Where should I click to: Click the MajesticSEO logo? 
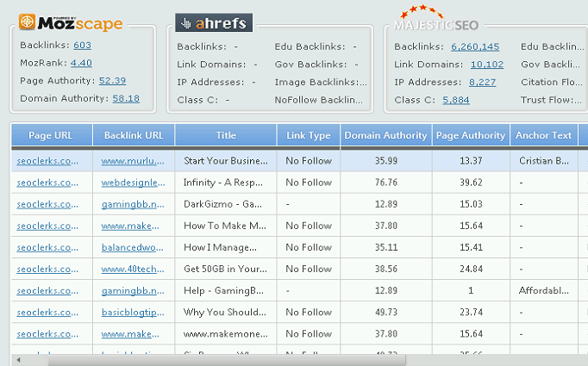click(x=435, y=18)
